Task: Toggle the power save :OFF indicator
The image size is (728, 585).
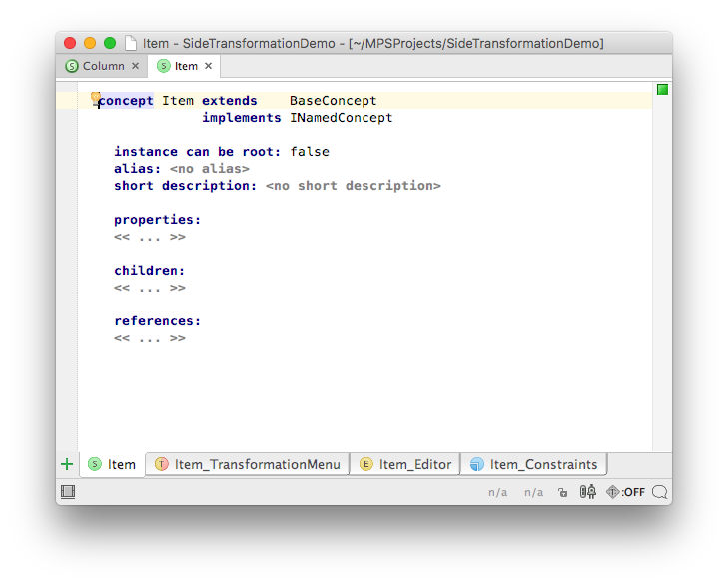Action: point(626,492)
